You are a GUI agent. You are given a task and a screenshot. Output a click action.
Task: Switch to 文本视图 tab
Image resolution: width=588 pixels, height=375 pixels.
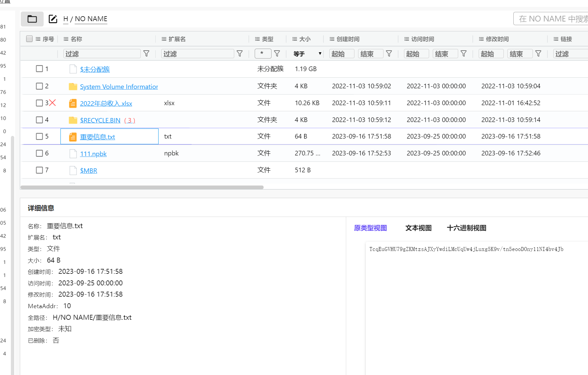419,228
